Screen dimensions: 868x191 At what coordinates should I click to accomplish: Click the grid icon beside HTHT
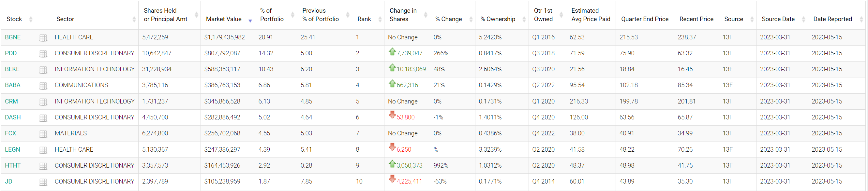click(43, 166)
